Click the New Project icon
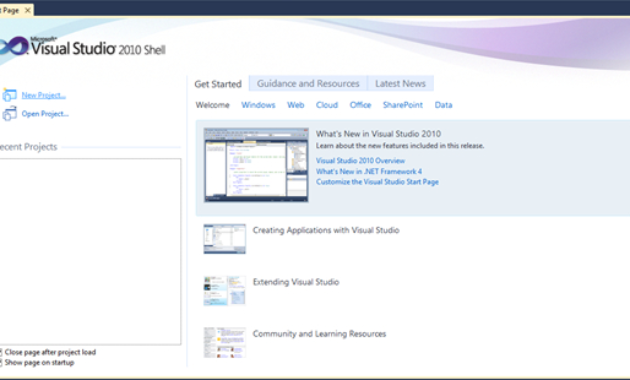The width and height of the screenshot is (630, 380). click(9, 95)
